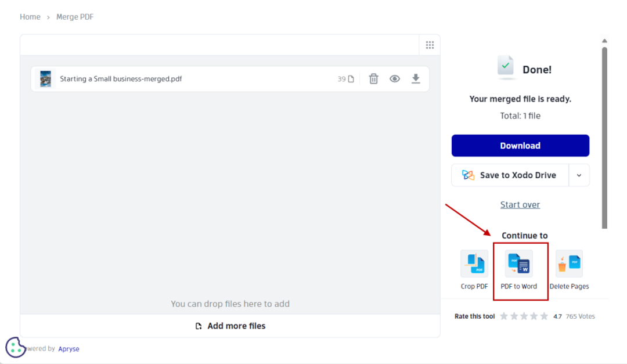Switch to grid view icon
This screenshot has width=627, height=364.
[430, 45]
